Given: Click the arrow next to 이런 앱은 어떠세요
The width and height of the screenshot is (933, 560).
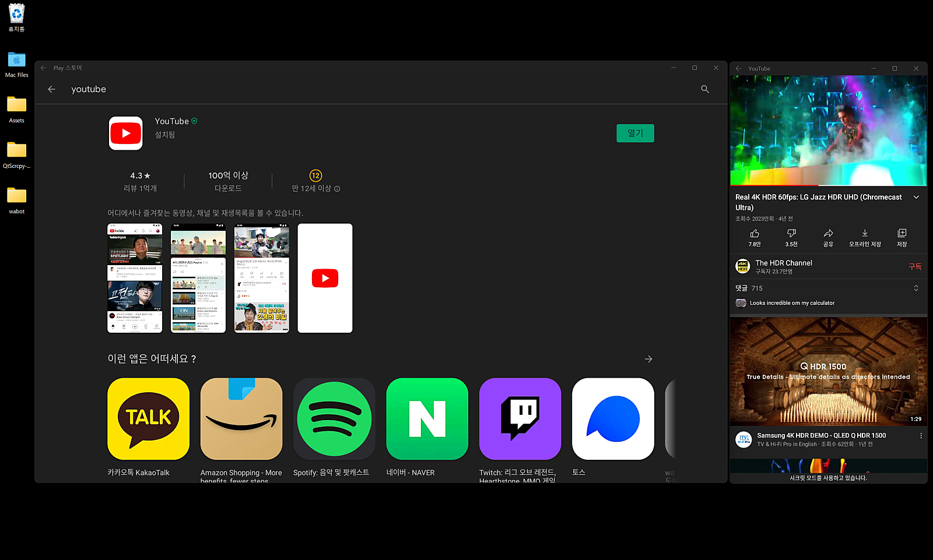Looking at the screenshot, I should pos(648,359).
